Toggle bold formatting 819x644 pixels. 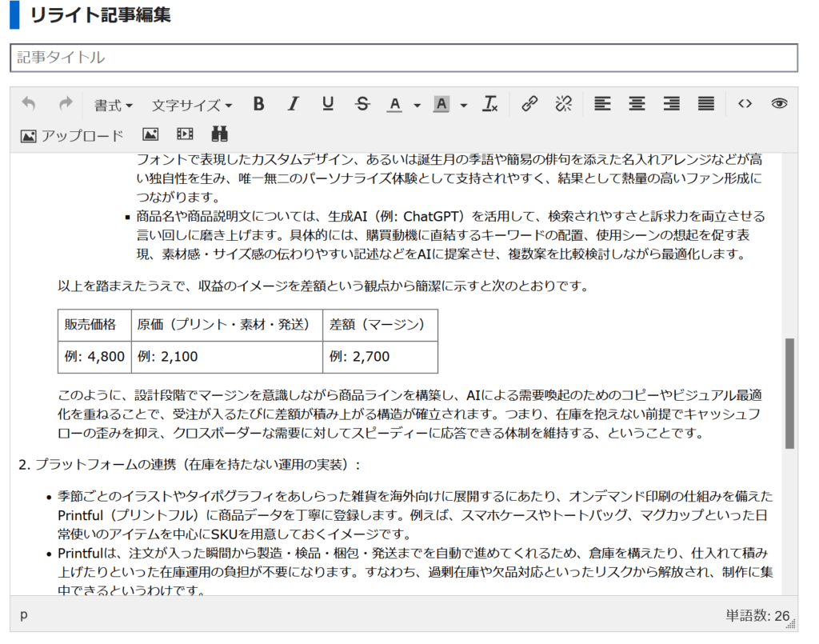point(258,104)
